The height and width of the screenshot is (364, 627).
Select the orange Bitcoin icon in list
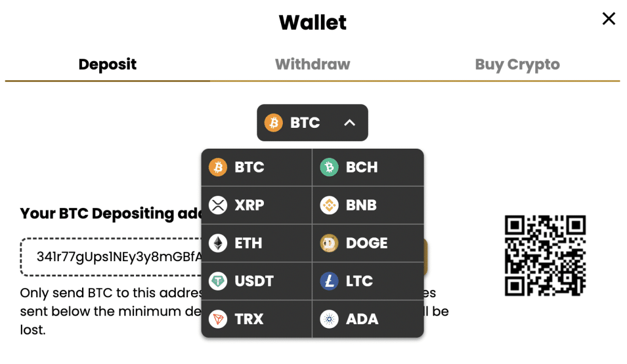(x=218, y=167)
